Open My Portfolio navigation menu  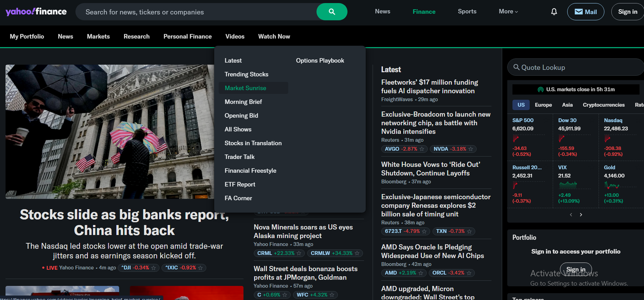pyautogui.click(x=27, y=37)
